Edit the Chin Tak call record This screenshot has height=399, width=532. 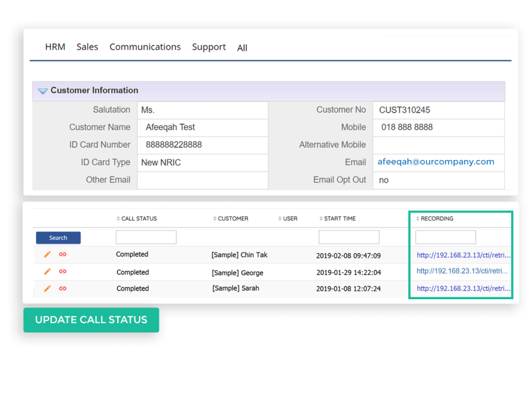[47, 255]
